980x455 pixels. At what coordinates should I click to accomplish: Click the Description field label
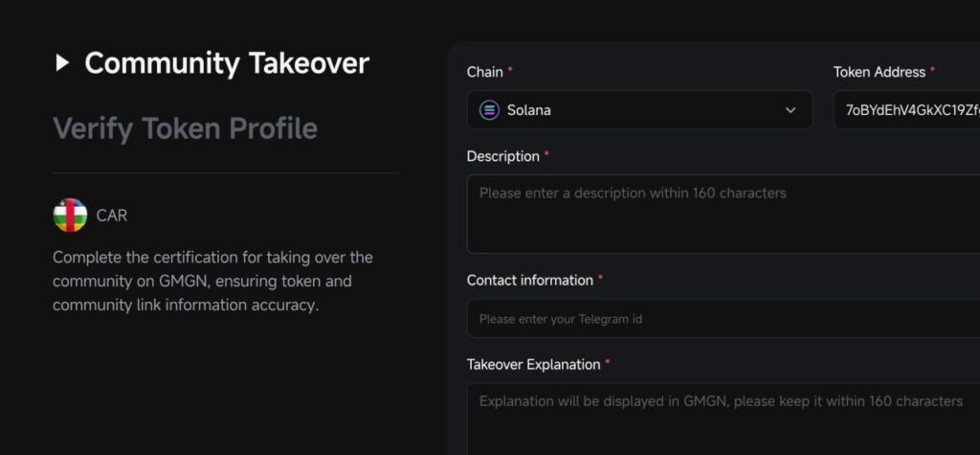pyautogui.click(x=502, y=156)
